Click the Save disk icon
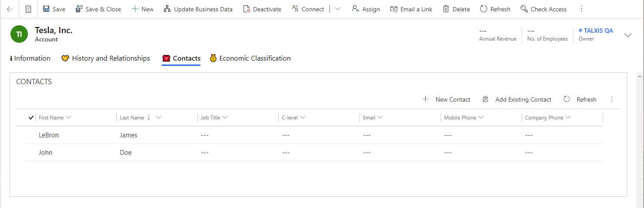 (x=46, y=9)
